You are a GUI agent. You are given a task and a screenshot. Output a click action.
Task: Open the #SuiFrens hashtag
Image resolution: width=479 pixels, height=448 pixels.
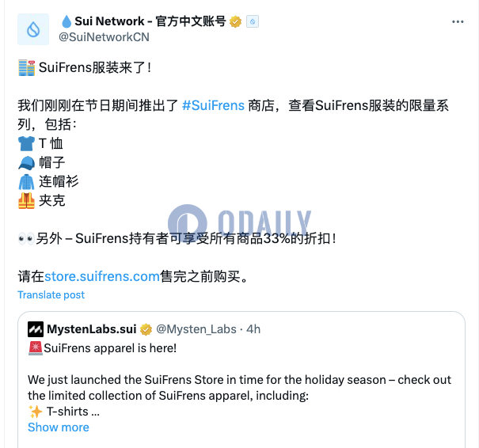point(213,105)
